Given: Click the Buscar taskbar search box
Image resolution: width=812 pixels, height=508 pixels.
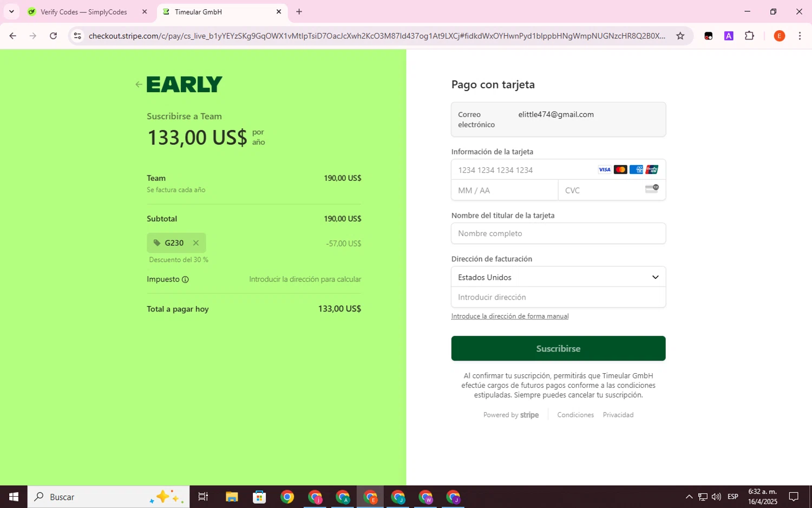Looking at the screenshot, I should click(x=108, y=497).
